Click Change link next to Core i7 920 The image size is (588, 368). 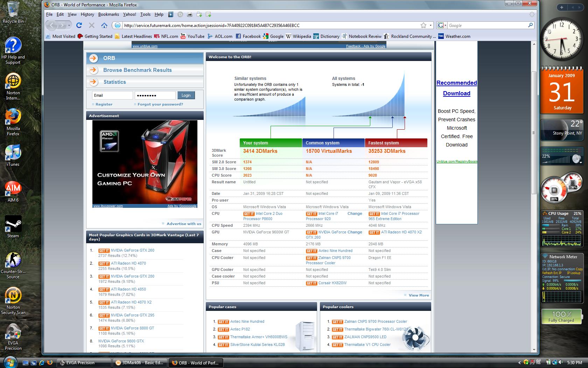coord(355,213)
